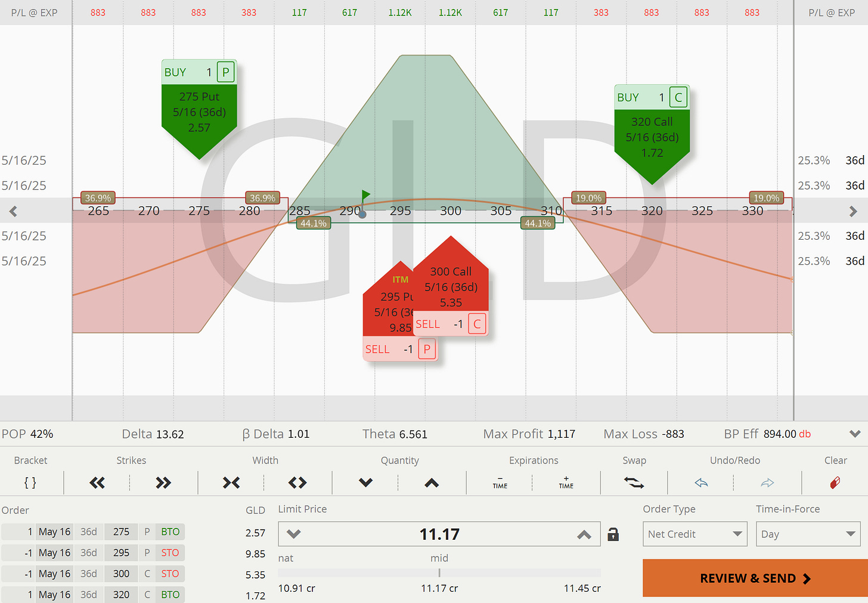Open the Order Type Net Credit dropdown

pos(695,534)
